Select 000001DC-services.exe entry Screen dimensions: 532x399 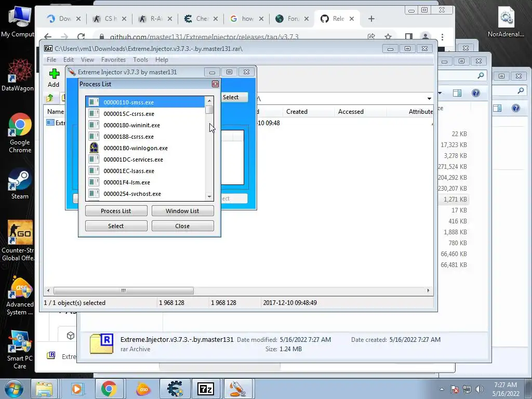145,159
